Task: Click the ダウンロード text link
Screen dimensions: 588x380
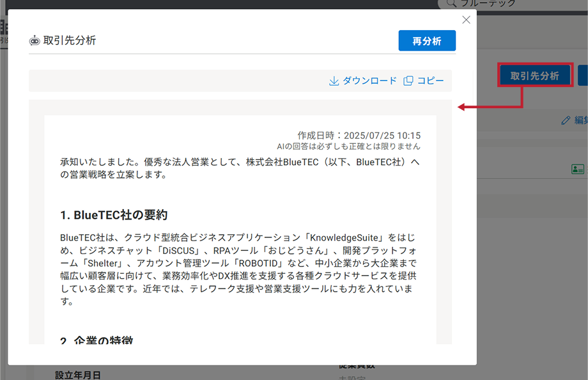Action: pos(369,81)
